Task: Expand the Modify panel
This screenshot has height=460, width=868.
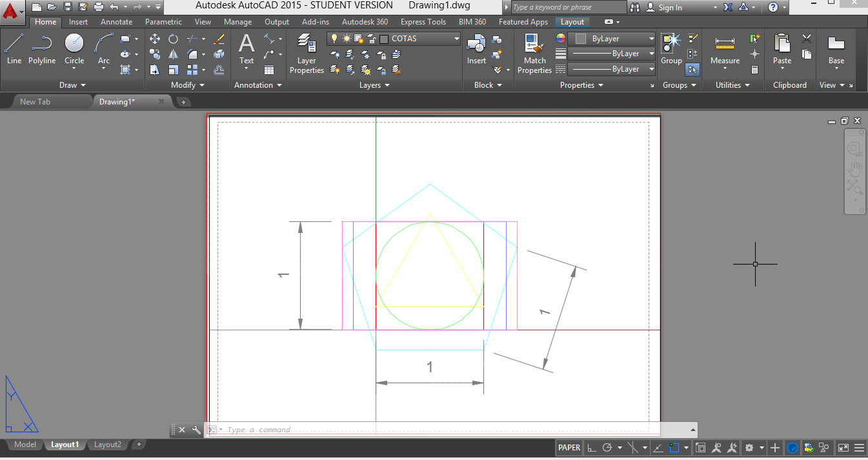Action: 187,85
